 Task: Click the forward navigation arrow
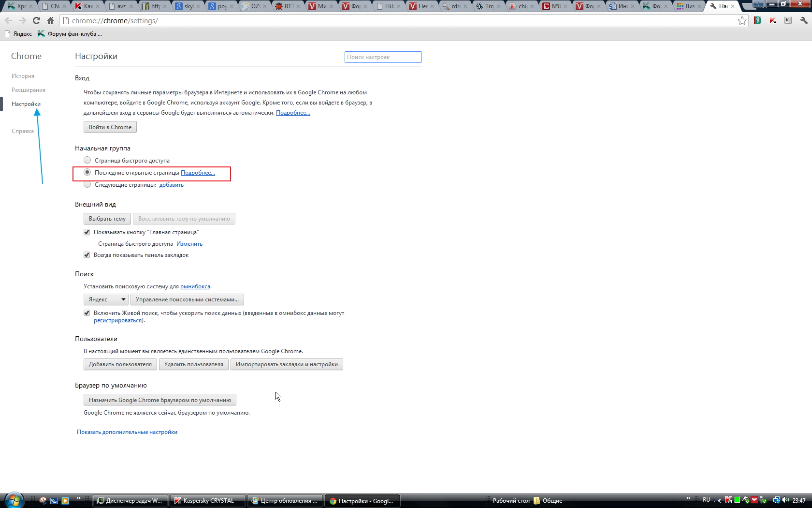[x=22, y=21]
